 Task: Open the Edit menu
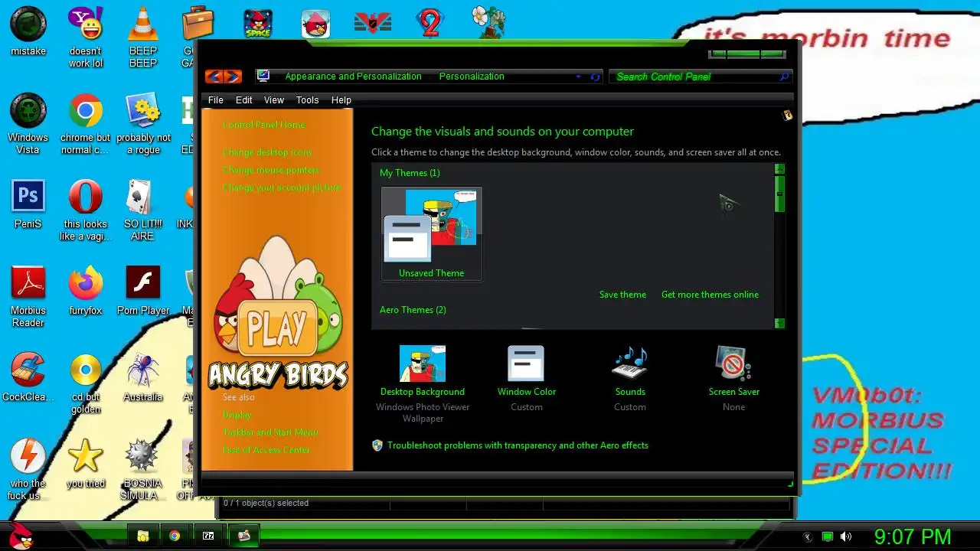243,100
